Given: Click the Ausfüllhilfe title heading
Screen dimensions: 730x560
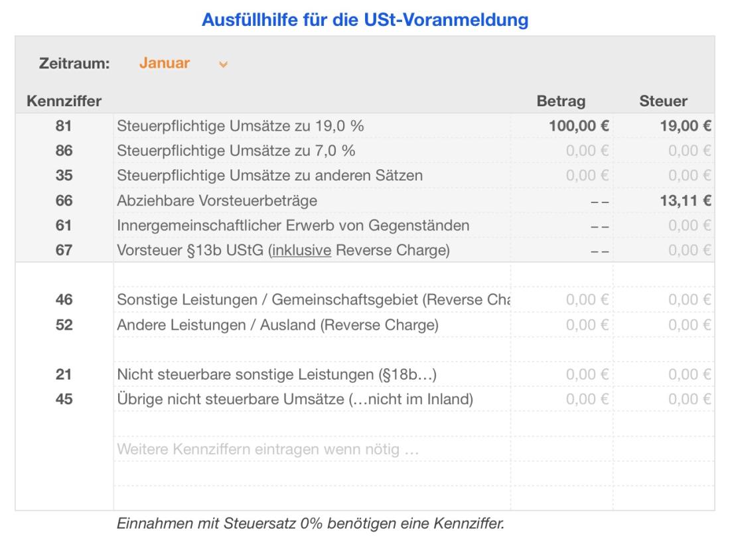Looking at the screenshot, I should (x=365, y=20).
